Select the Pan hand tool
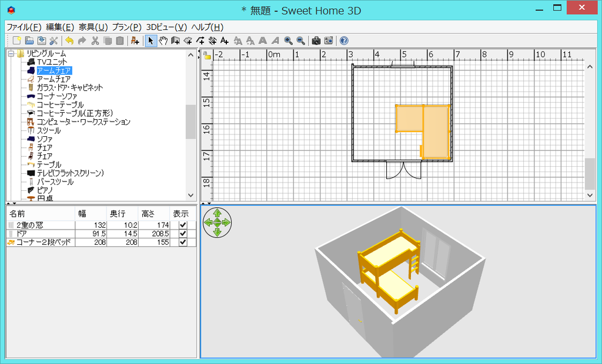 pos(163,41)
